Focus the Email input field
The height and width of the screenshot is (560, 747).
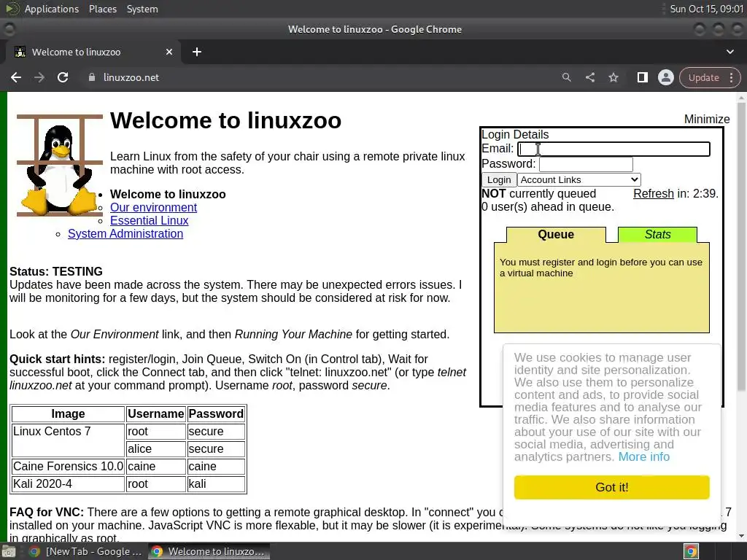coord(614,149)
